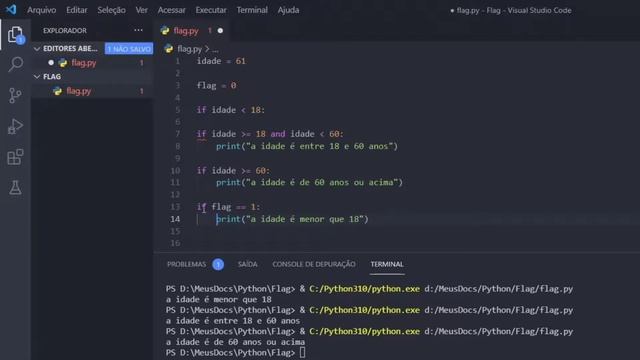
Task: Click flag.py breadcrumb segment
Action: (189, 49)
